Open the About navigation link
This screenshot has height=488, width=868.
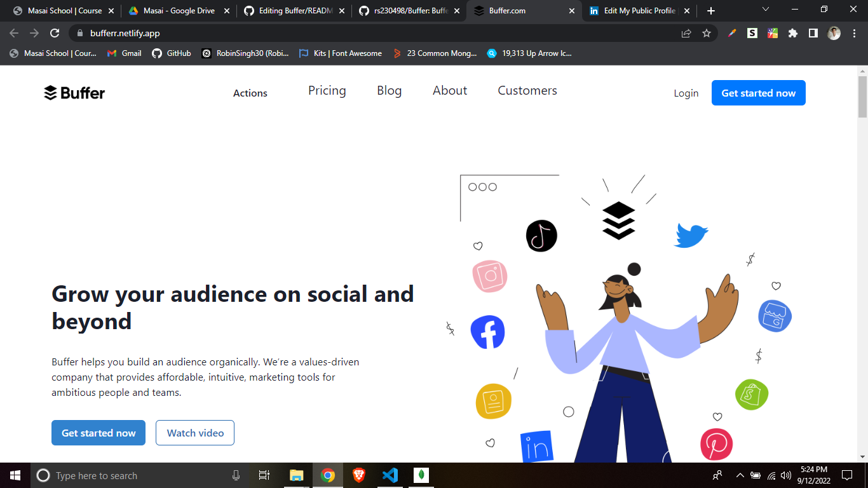tap(450, 91)
